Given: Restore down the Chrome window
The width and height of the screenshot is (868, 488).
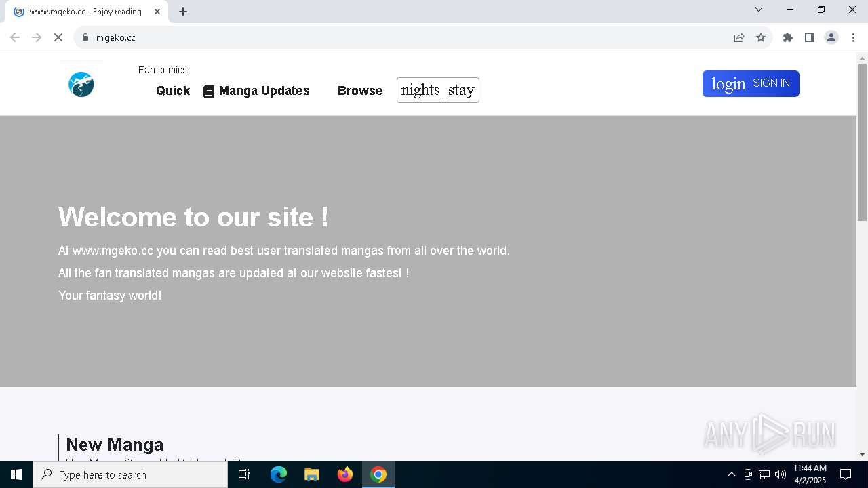Looking at the screenshot, I should pyautogui.click(x=821, y=9).
